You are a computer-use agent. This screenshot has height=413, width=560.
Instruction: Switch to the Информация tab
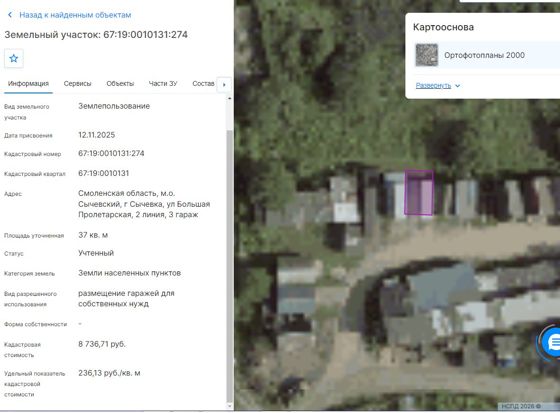(28, 84)
